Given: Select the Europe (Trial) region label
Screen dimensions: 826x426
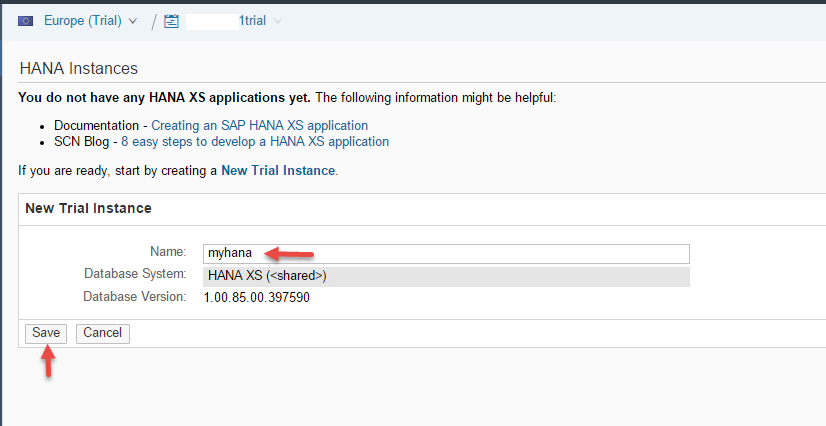Looking at the screenshot, I should click(82, 21).
